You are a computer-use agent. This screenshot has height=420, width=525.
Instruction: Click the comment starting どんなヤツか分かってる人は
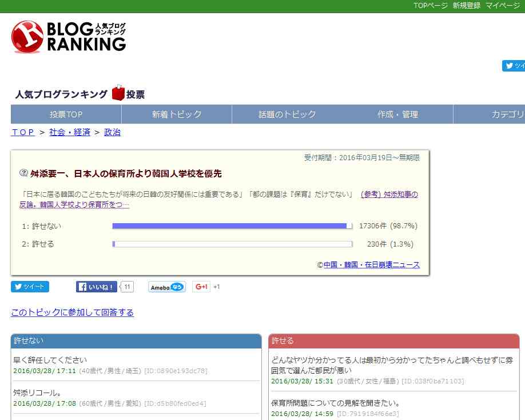tap(392, 365)
